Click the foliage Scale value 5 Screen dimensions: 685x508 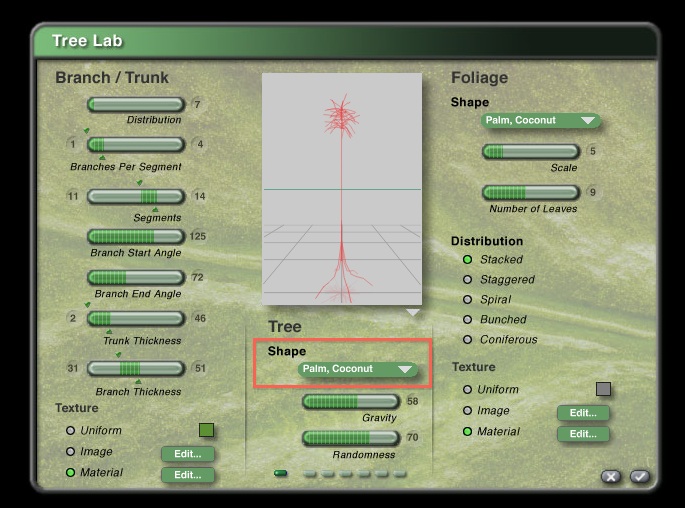tap(593, 151)
